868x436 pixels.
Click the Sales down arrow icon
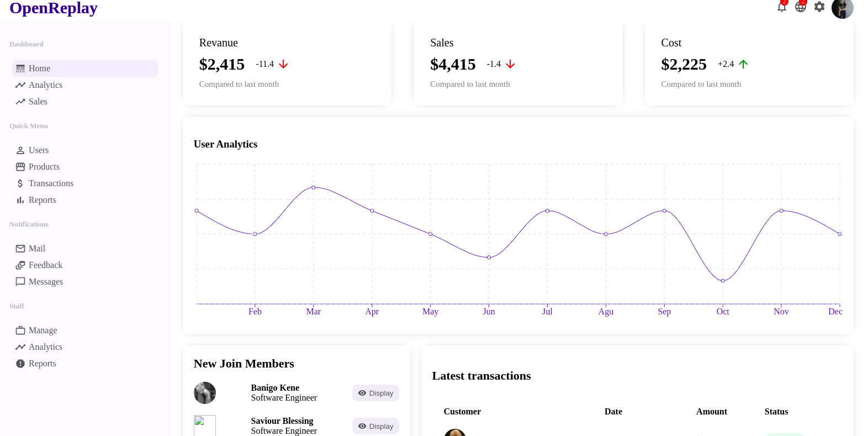pyautogui.click(x=510, y=64)
